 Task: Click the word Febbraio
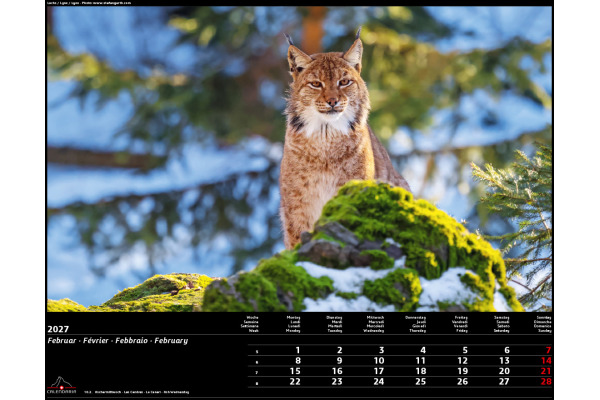point(131,341)
